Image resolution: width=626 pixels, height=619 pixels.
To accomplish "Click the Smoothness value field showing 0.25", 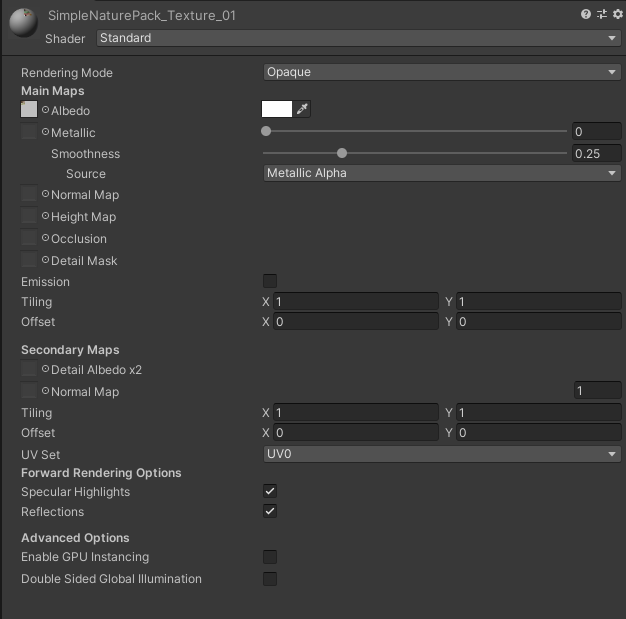I will click(x=596, y=153).
